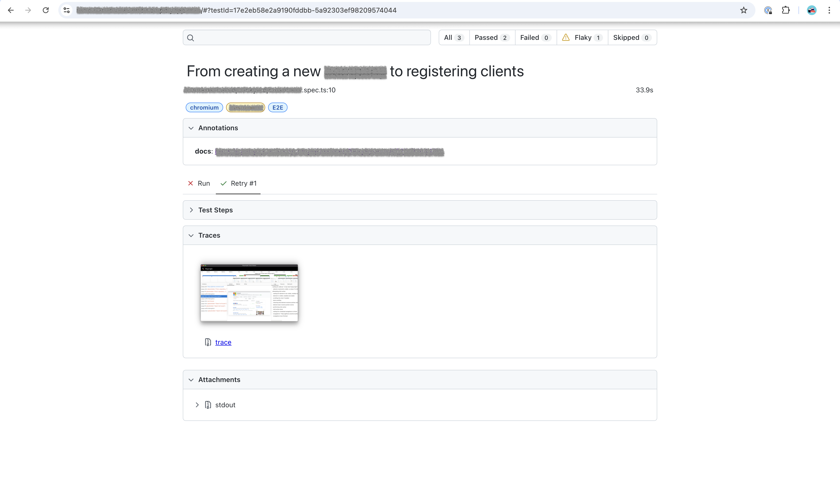Show only Failed tests
The width and height of the screenshot is (840, 504).
[x=535, y=38]
